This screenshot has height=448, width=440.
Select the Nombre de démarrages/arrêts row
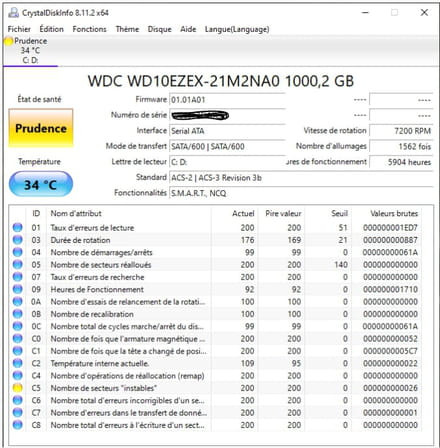(216, 252)
